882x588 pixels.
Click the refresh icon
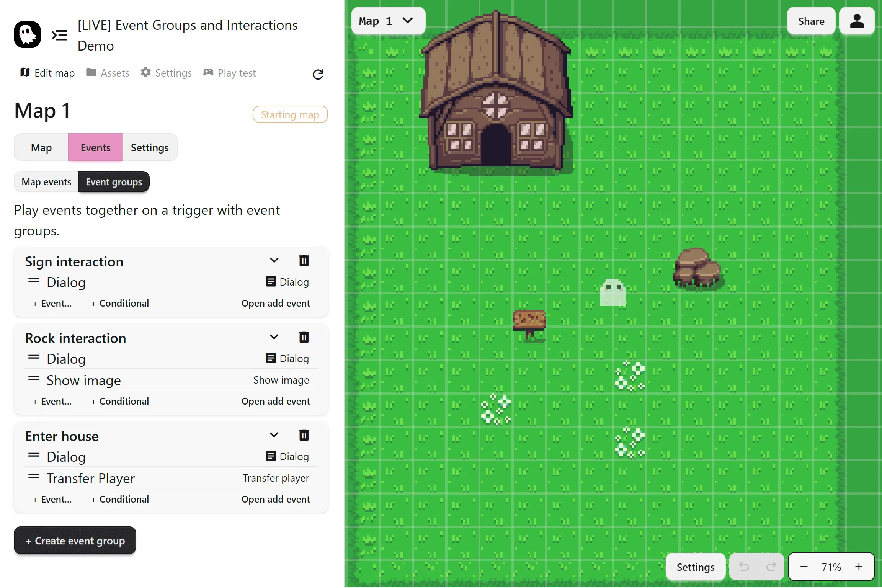tap(318, 74)
